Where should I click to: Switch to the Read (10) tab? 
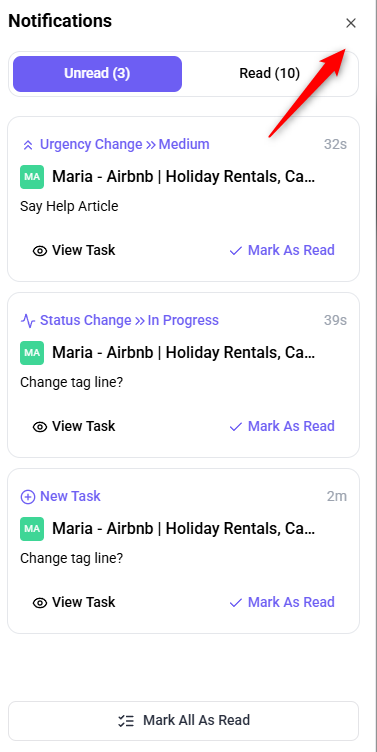270,74
